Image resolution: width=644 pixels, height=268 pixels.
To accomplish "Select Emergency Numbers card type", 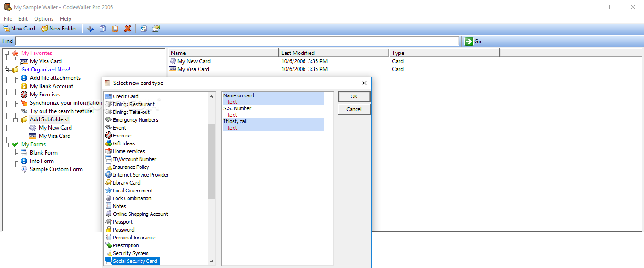I will (x=135, y=120).
